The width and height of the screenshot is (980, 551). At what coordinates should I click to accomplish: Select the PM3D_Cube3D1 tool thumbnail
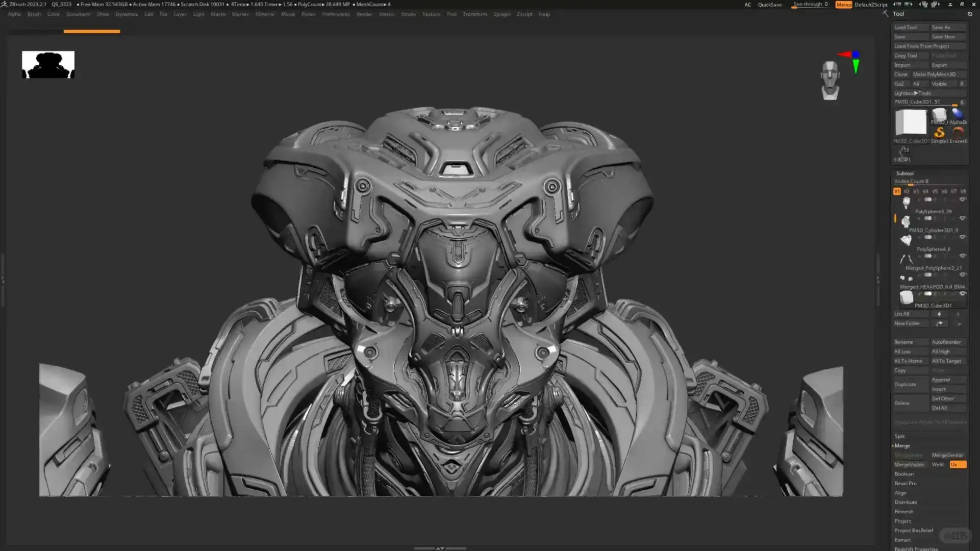(x=910, y=123)
